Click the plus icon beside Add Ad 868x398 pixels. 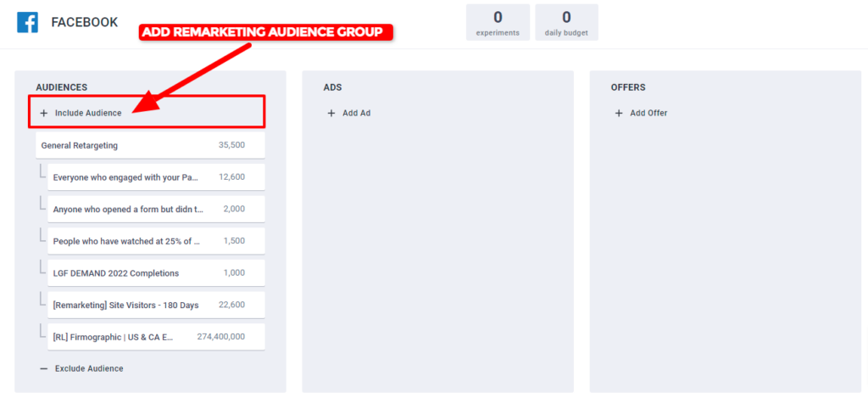click(331, 113)
